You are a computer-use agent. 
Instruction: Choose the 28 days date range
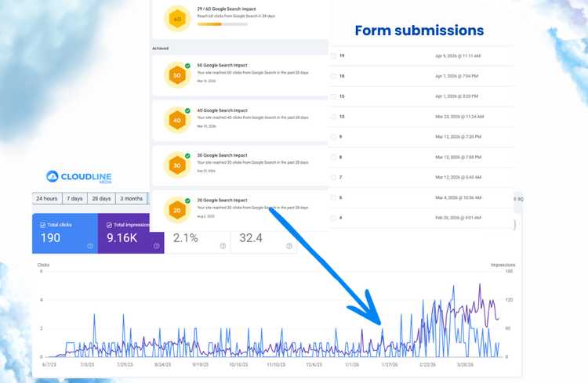(101, 199)
